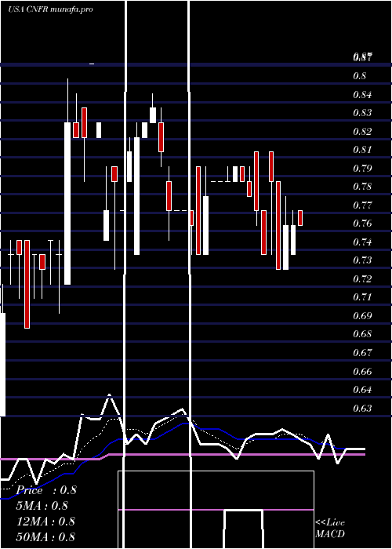392x549 pixels.
Task: Click the last red candlestick on the right
Action: point(300,218)
